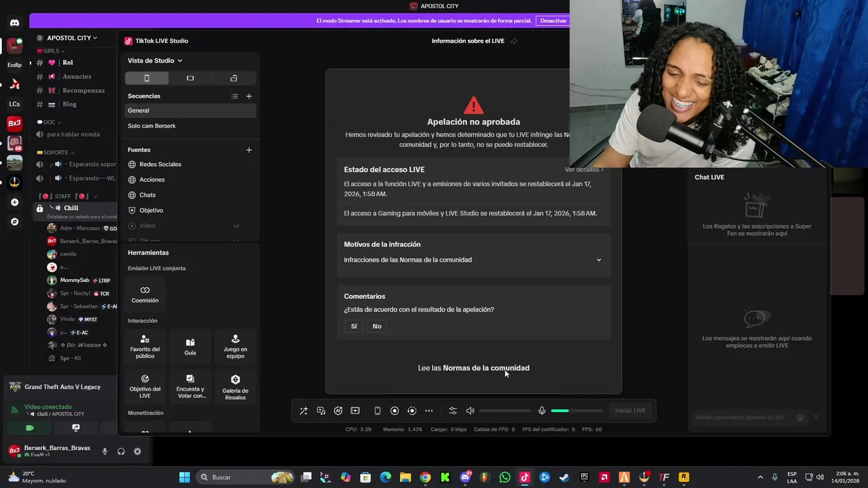868x488 pixels.
Task: Click the Sí feedback button
Action: [354, 326]
